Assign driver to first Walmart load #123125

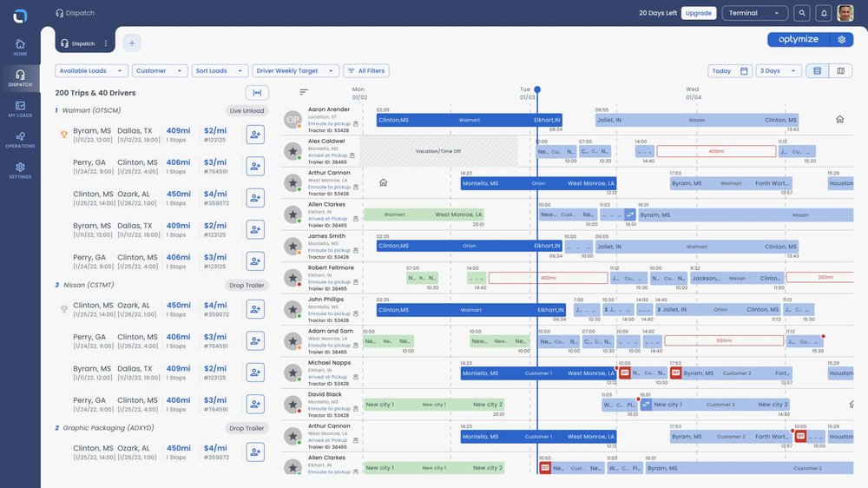255,135
